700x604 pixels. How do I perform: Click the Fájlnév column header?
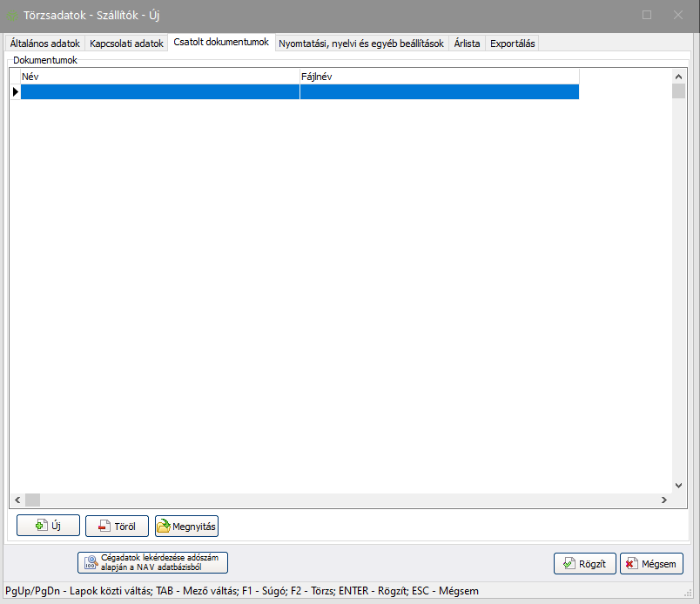click(439, 77)
